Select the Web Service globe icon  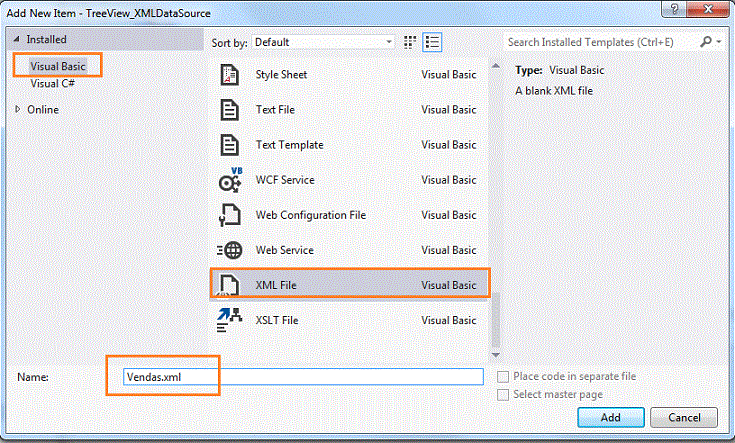[230, 250]
